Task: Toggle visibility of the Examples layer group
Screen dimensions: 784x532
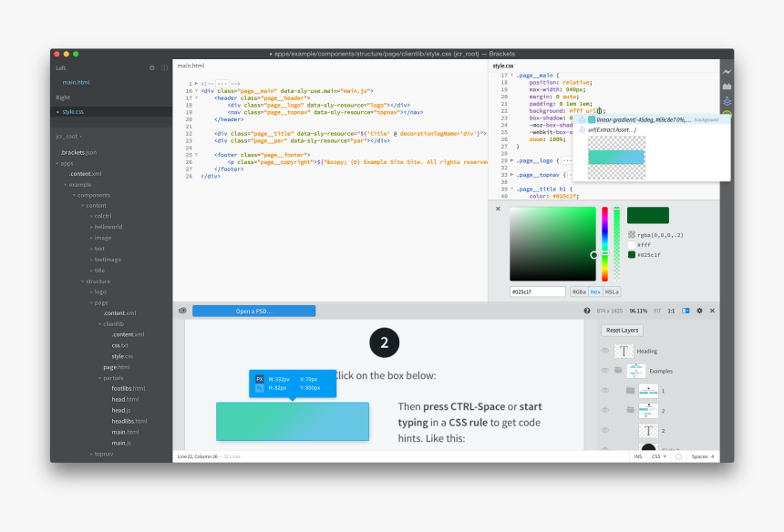Action: click(605, 370)
